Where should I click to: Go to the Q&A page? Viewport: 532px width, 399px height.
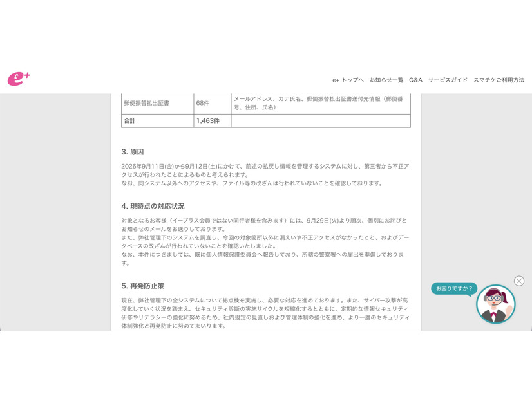pyautogui.click(x=415, y=80)
